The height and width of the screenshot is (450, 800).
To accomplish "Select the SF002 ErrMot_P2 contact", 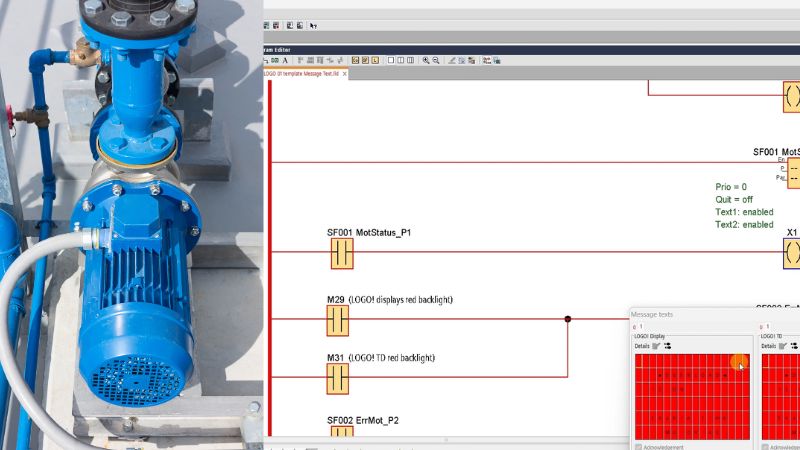I will coord(342,432).
